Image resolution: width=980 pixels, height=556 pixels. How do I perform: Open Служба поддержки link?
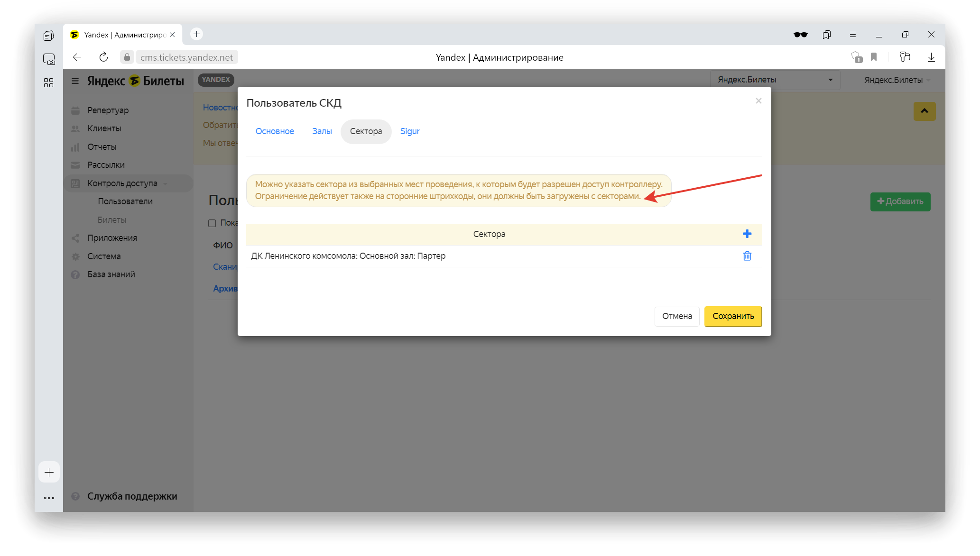[132, 496]
